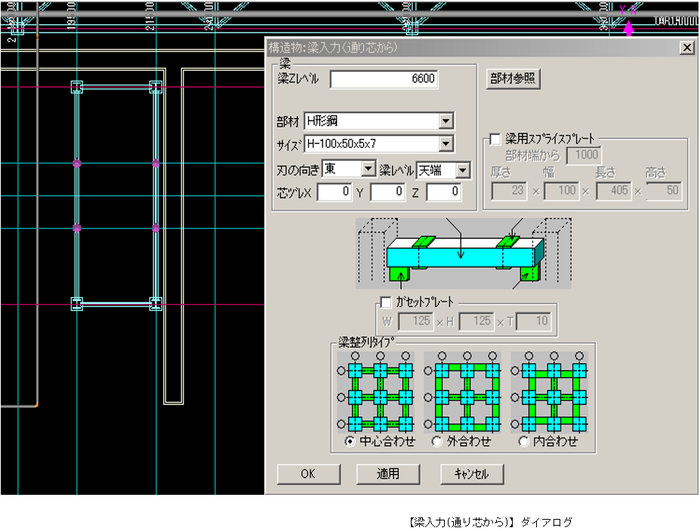Viewport: 700px width, 531px height.
Task: Click the 適用 apply button
Action: [x=389, y=473]
